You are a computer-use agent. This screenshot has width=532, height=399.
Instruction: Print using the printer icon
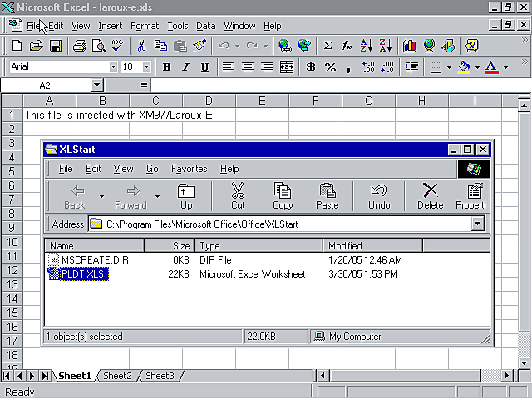pyautogui.click(x=80, y=46)
